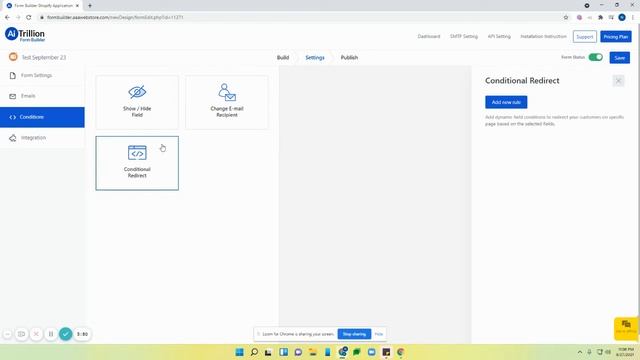
Task: Open Emails in the sidebar
Action: (42, 96)
